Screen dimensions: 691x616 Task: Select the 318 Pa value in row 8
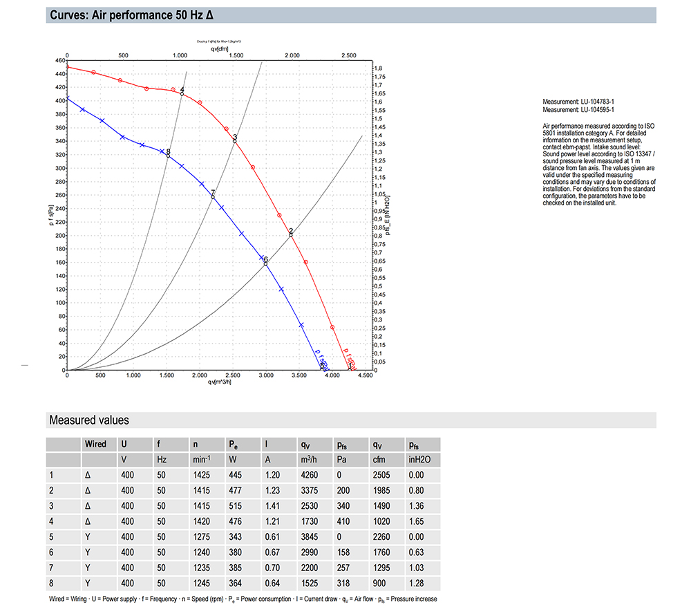343,583
